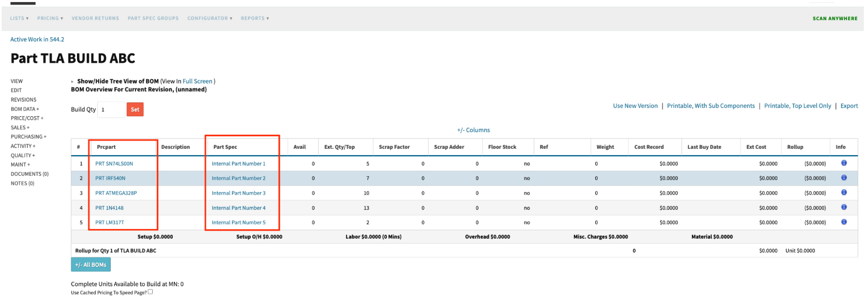Click info icon for PRT IRF540N row
This screenshot has width=868, height=299.
tap(844, 178)
